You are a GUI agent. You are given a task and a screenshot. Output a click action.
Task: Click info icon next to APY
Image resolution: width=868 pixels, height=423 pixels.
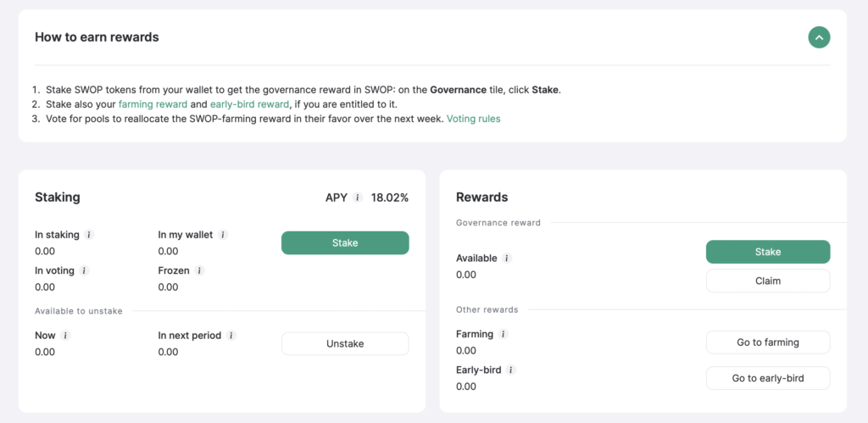click(x=358, y=198)
